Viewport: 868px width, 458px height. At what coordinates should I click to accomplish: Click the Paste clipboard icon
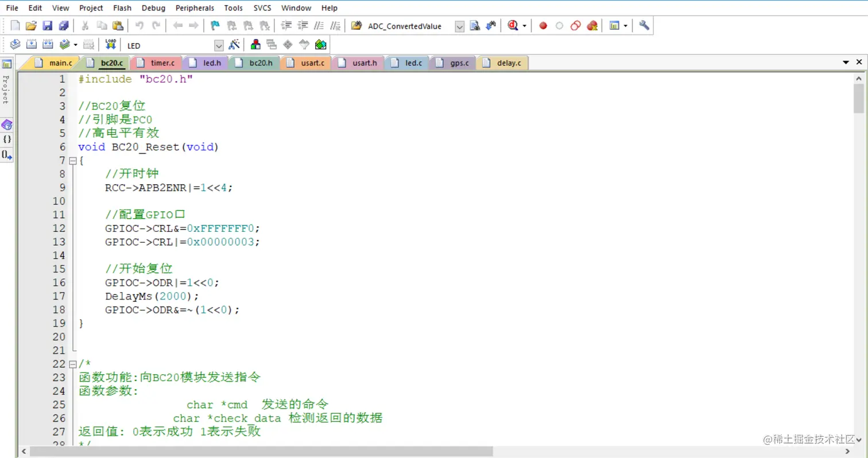(x=118, y=26)
